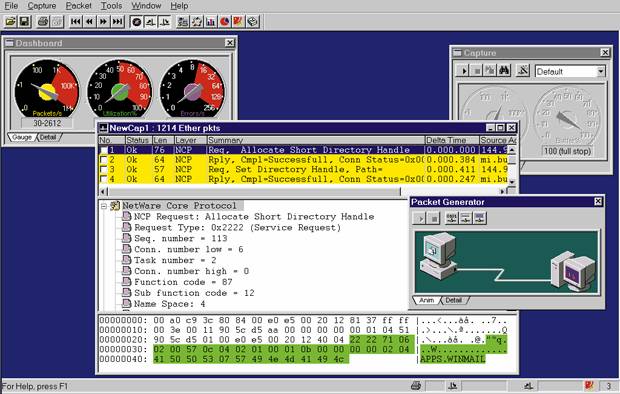The image size is (620, 394).
Task: Click the stop button in Packet Generator
Action: pos(434,218)
